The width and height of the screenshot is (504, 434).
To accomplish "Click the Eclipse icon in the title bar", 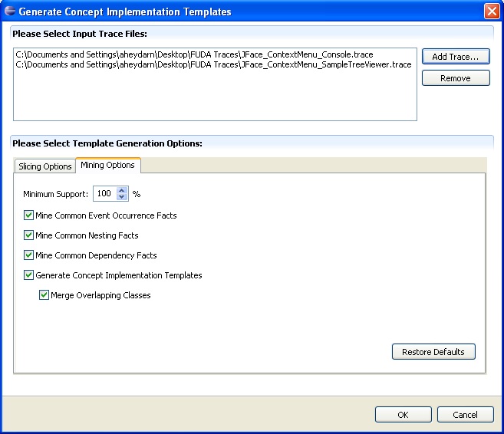I will pos(10,12).
